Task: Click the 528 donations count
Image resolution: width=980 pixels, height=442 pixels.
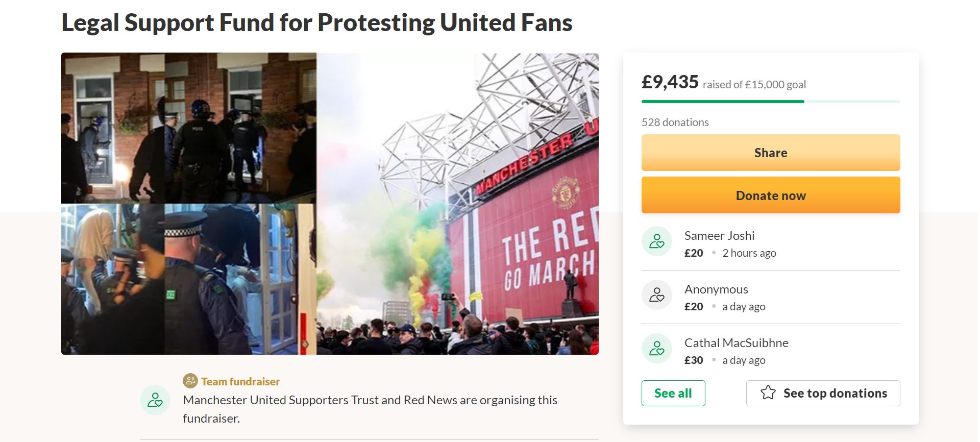Action: coord(675,122)
